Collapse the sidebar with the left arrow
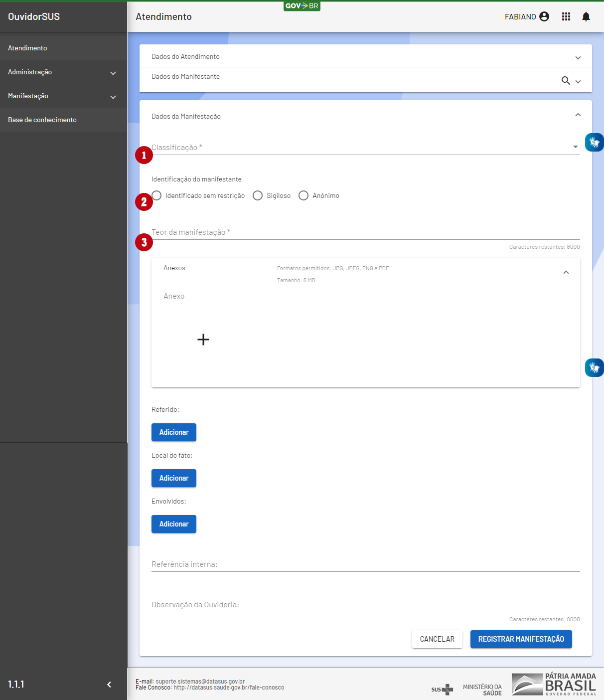Image resolution: width=604 pixels, height=700 pixels. (109, 685)
